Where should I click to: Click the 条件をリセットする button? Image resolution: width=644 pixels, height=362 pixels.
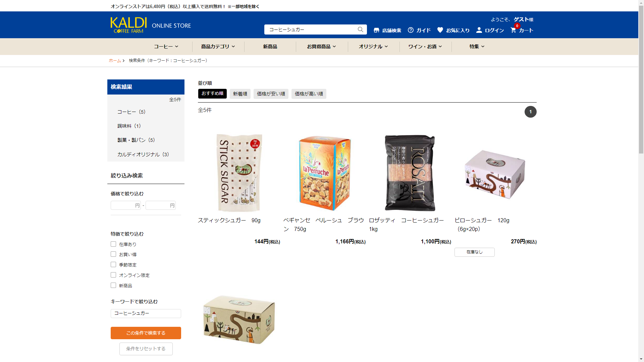(x=146, y=349)
